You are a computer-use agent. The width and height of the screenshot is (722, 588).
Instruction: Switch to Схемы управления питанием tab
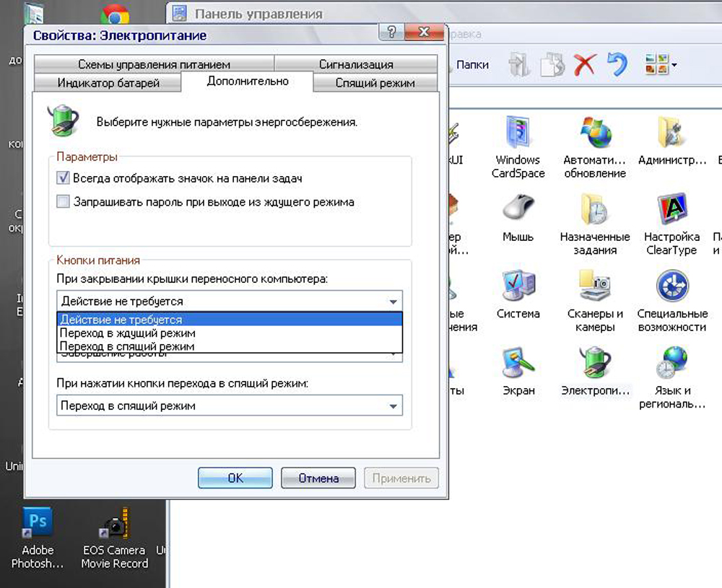coord(154,64)
